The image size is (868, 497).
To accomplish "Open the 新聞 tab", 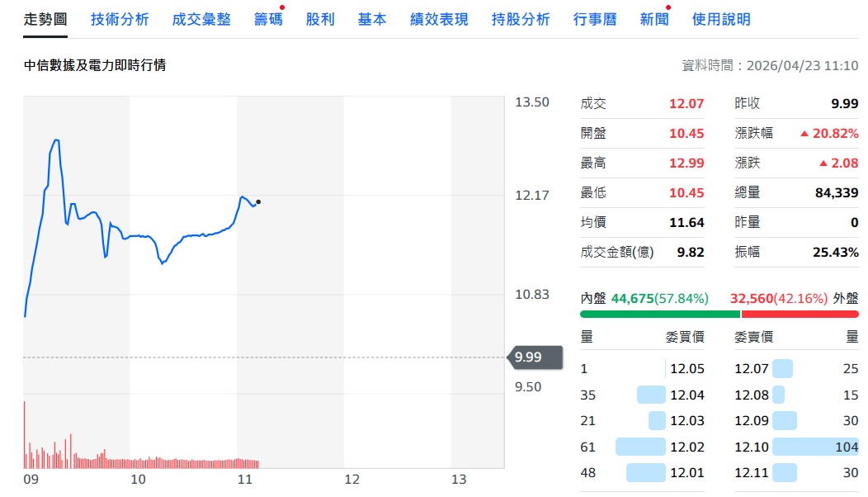I will click(654, 19).
